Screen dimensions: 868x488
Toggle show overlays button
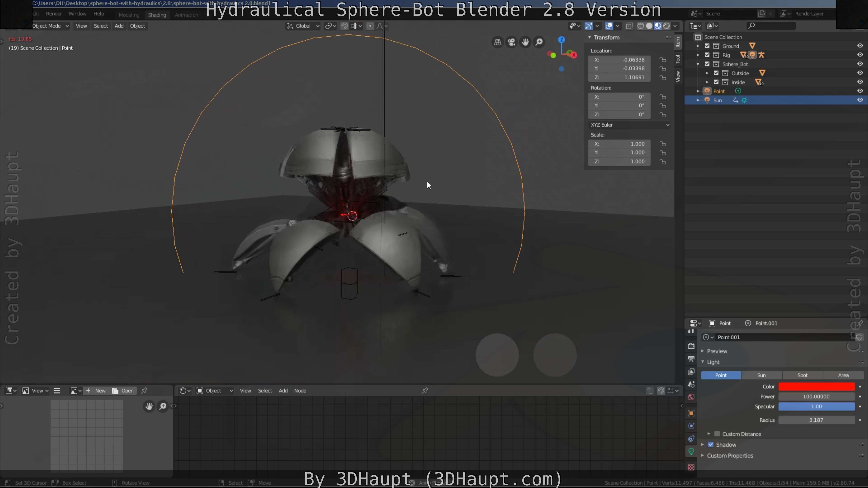tap(609, 26)
